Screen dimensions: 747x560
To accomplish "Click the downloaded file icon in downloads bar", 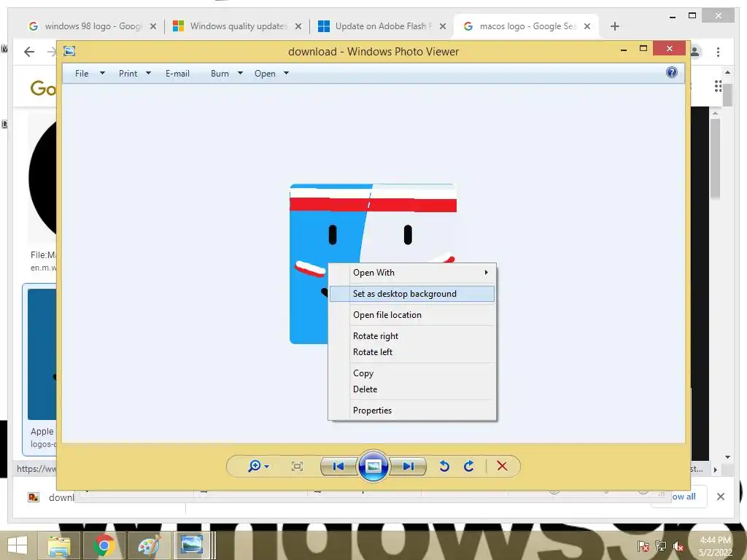I will click(34, 497).
